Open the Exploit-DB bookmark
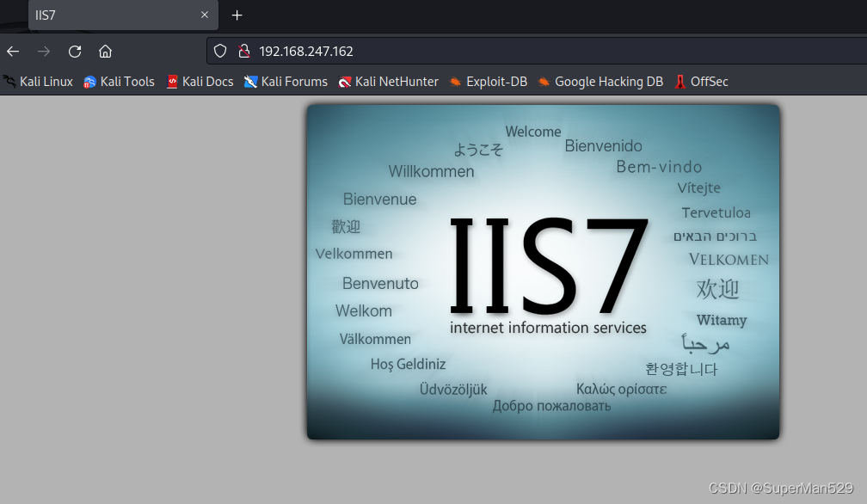The image size is (867, 504). click(x=489, y=82)
